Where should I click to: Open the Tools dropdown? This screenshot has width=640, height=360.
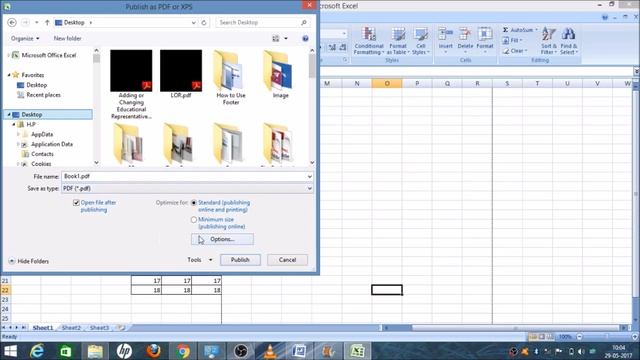coord(200,260)
